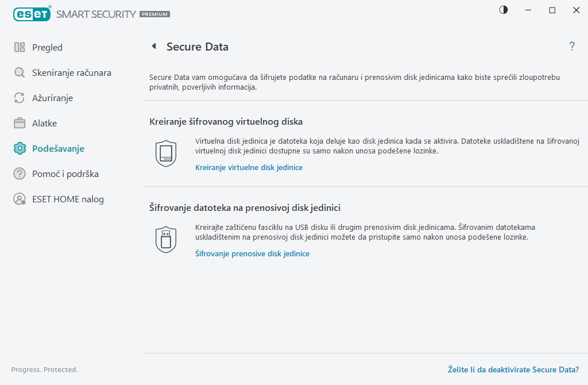Toggle the dark mode contrast icon
The image size is (588, 385).
(x=503, y=10)
